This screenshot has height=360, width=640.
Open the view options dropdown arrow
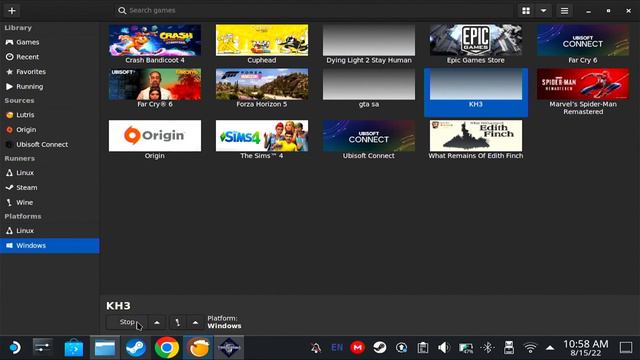[x=544, y=11]
